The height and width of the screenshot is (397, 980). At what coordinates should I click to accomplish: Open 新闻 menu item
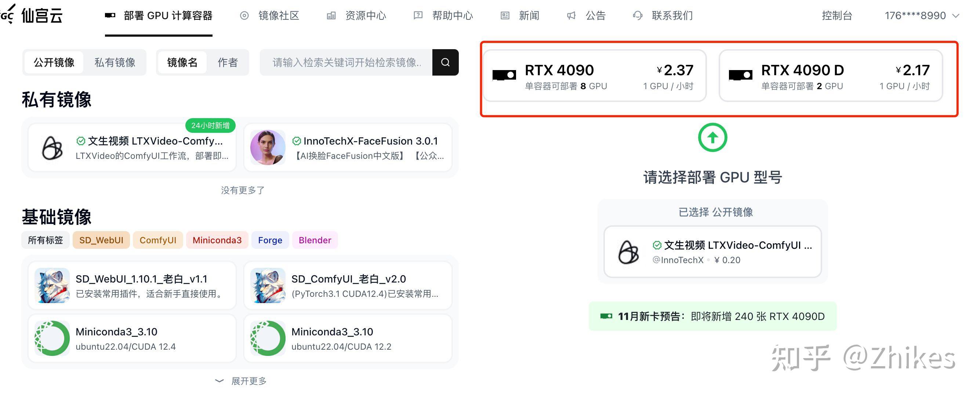pyautogui.click(x=520, y=15)
